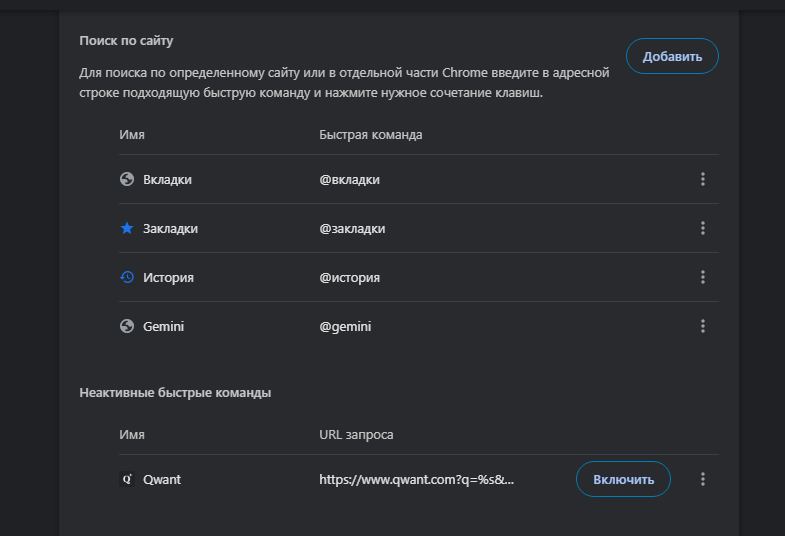Open three-dot menu for Gemini row
This screenshot has width=785, height=536.
[x=703, y=326]
